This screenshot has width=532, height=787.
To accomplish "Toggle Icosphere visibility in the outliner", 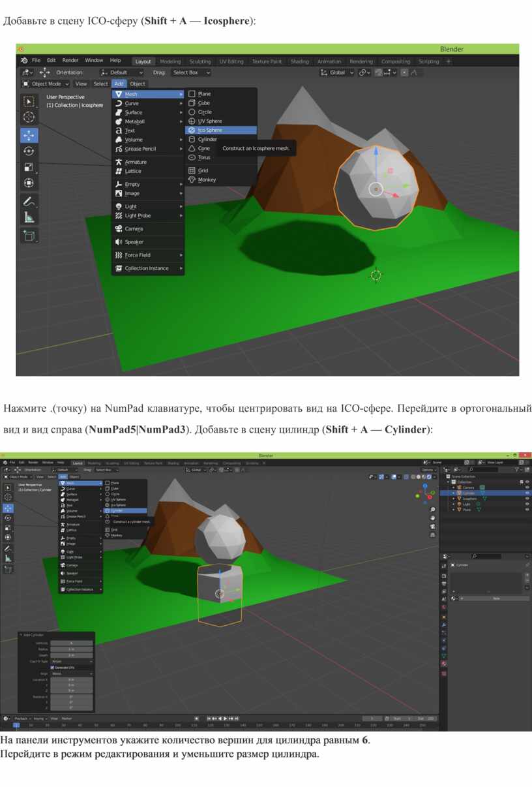I will tap(527, 499).
